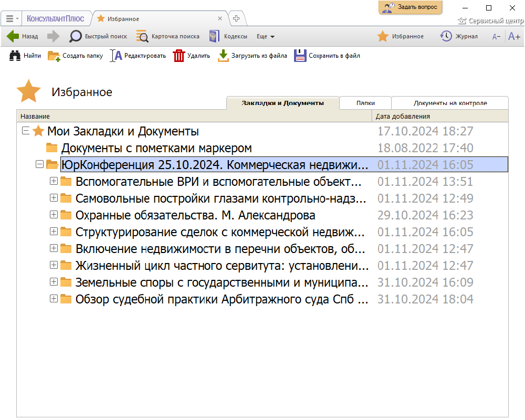Viewport: 525px width, 420px height.
Task: Select Документы с пометками маркером folder
Action: (156, 148)
